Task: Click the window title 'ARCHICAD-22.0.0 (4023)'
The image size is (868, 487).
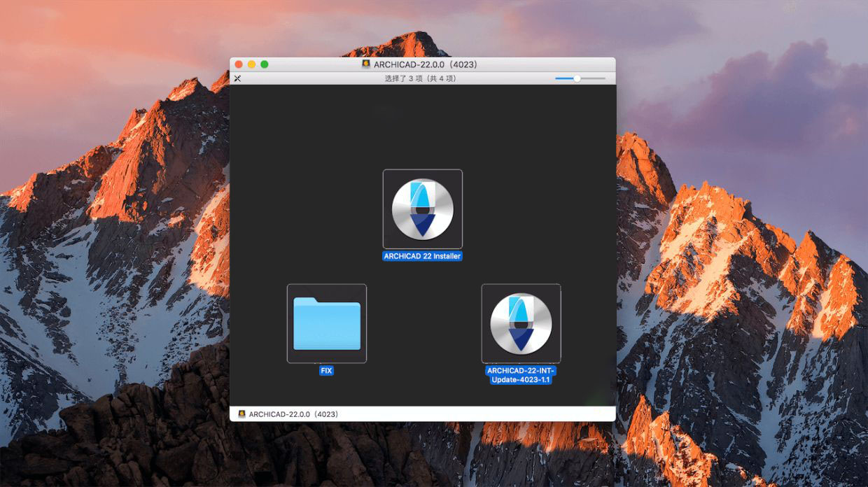Action: point(426,64)
